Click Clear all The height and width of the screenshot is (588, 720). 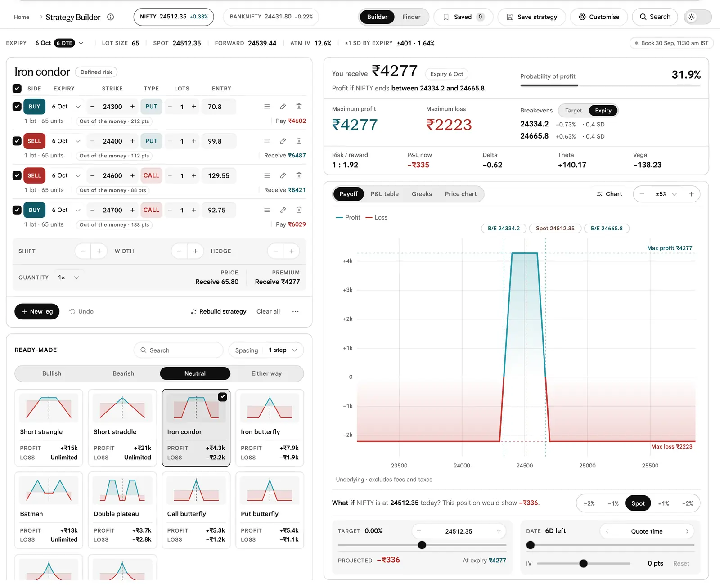[268, 311]
